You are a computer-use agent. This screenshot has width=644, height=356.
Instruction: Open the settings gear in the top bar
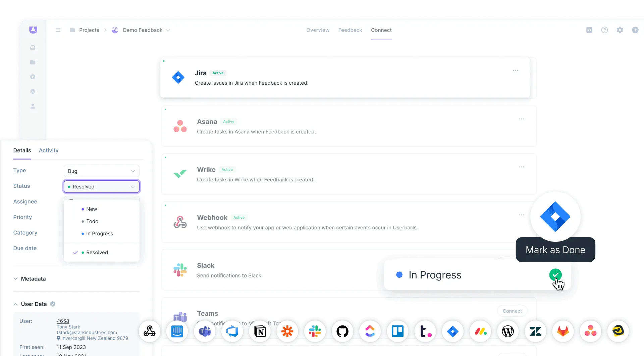point(620,30)
